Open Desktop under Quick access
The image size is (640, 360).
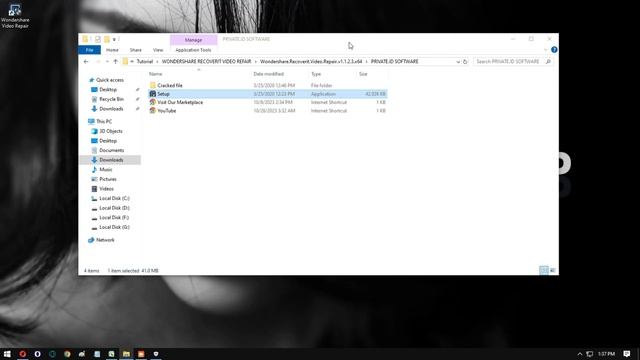tap(108, 89)
